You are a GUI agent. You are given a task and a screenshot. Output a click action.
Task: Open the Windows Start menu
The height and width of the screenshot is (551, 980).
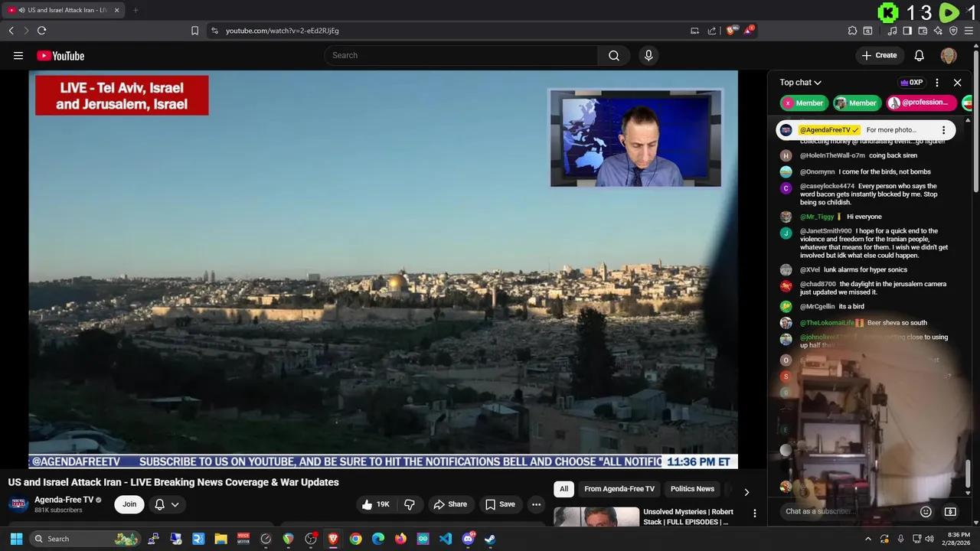(16, 539)
